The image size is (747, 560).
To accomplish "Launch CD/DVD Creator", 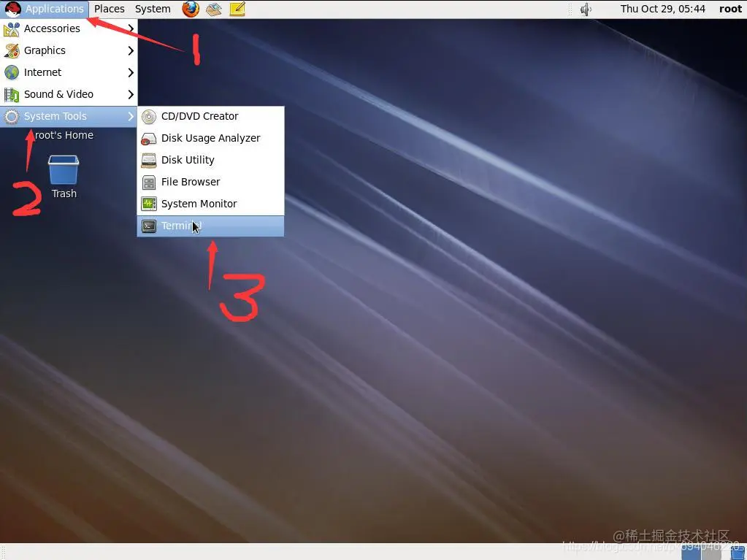I will [210, 116].
